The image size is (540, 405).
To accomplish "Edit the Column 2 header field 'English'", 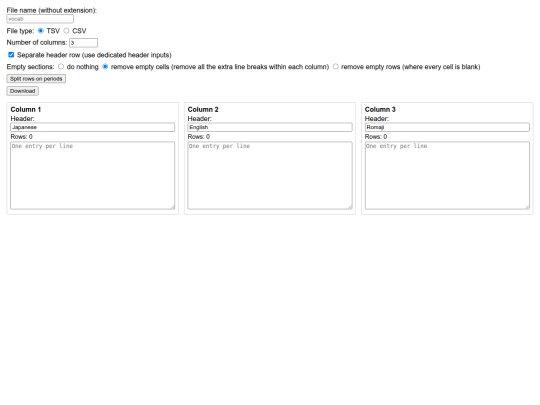I will tap(270, 127).
